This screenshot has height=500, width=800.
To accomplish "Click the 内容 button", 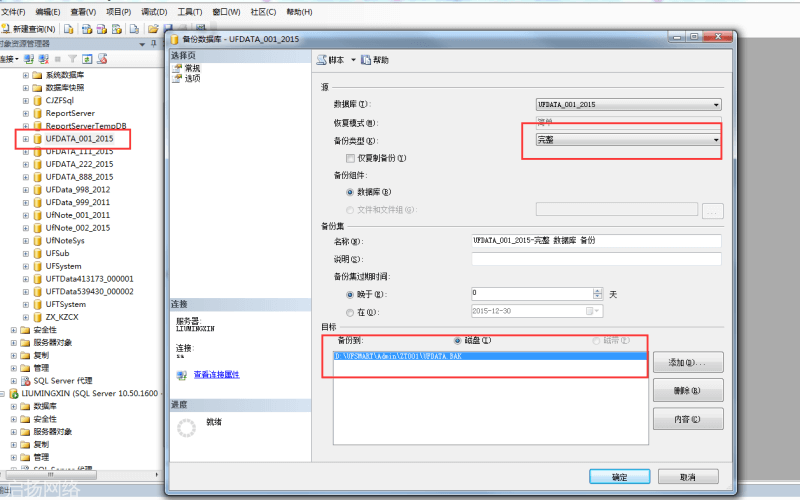I will point(688,419).
